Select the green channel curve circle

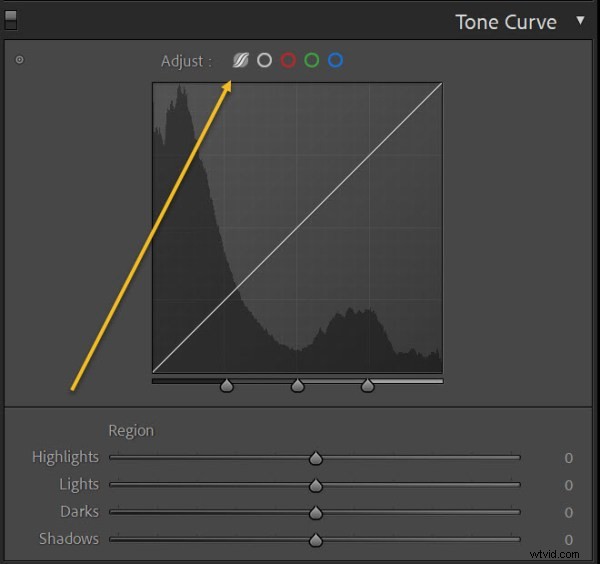[312, 60]
